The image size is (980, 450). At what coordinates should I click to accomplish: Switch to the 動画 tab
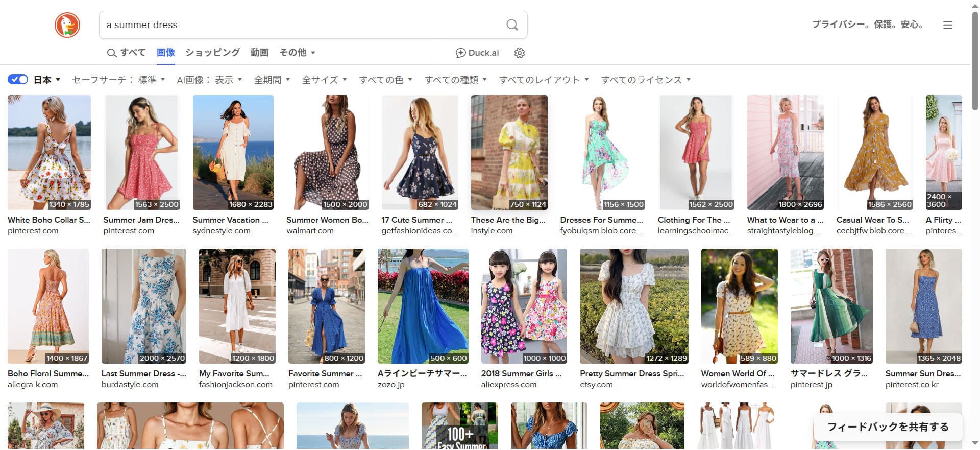[259, 53]
